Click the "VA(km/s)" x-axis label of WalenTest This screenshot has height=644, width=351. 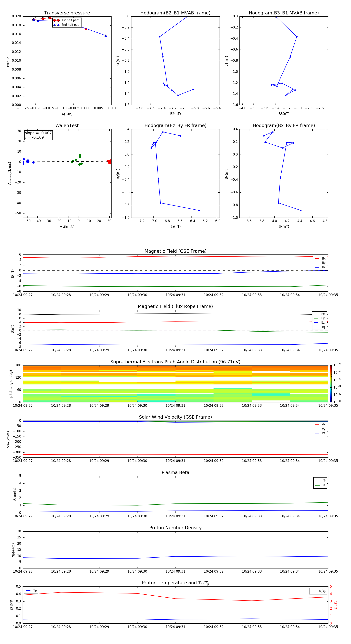[x=67, y=227]
